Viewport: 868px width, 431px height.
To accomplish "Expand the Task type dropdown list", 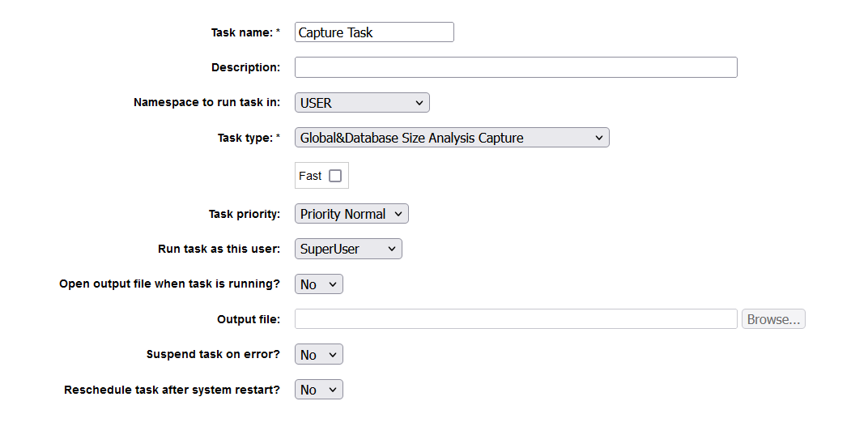I will tap(452, 138).
